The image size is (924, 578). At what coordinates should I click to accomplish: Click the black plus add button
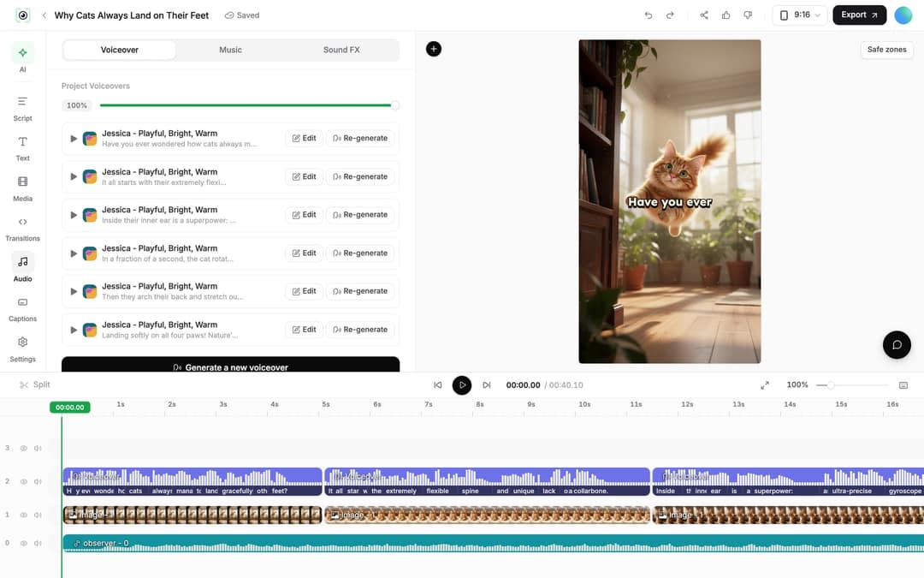(x=434, y=49)
